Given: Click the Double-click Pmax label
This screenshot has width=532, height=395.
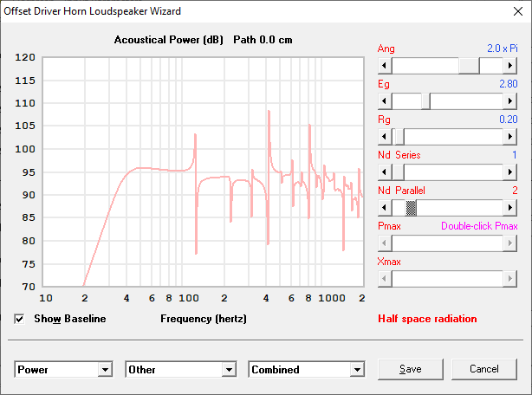Looking at the screenshot, I should click(x=479, y=226).
